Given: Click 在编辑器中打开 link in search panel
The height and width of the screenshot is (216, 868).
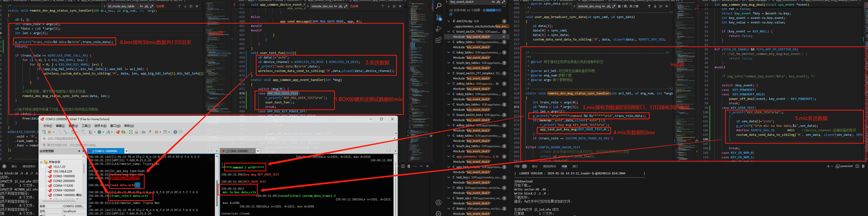Looking at the screenshot, I should [x=492, y=10].
